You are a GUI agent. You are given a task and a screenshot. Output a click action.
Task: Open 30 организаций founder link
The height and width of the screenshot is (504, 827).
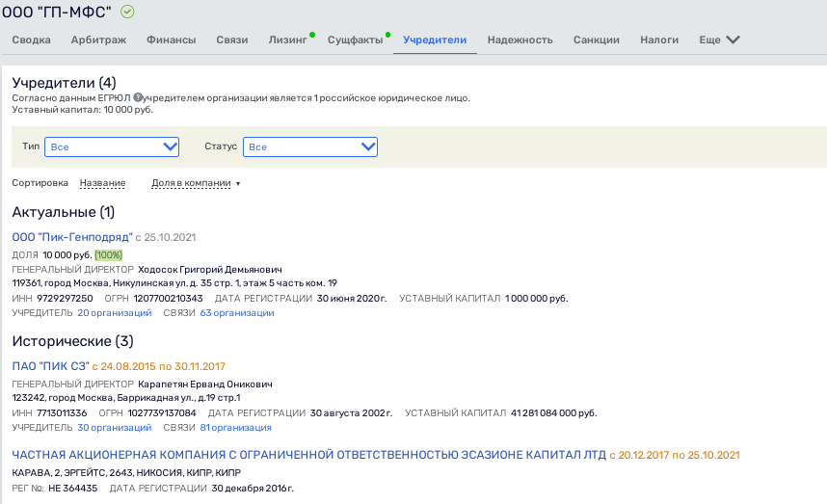pos(115,428)
